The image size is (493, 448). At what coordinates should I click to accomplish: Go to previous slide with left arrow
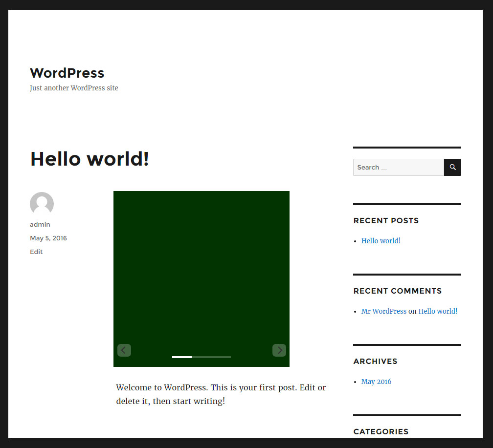pyautogui.click(x=124, y=350)
